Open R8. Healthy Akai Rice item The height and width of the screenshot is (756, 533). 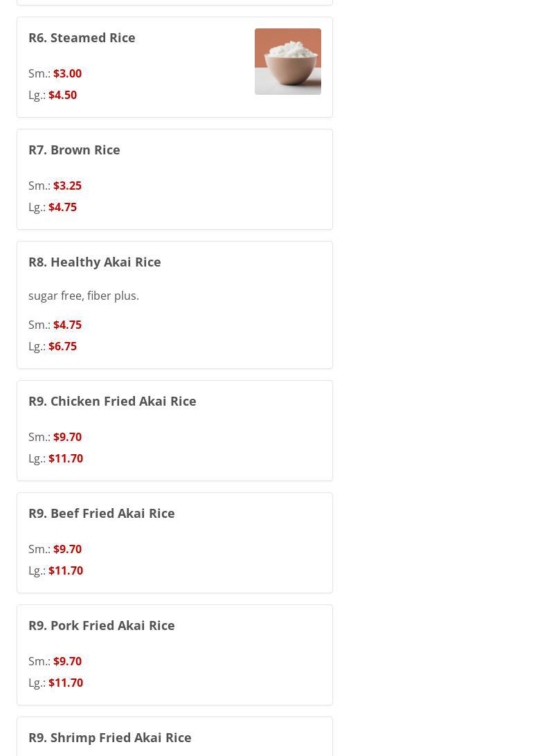94,262
